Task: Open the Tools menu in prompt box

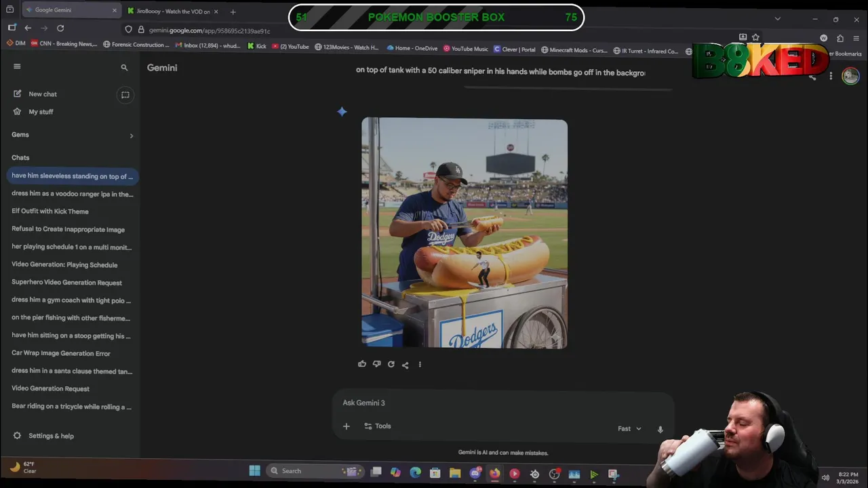Action: [x=378, y=426]
